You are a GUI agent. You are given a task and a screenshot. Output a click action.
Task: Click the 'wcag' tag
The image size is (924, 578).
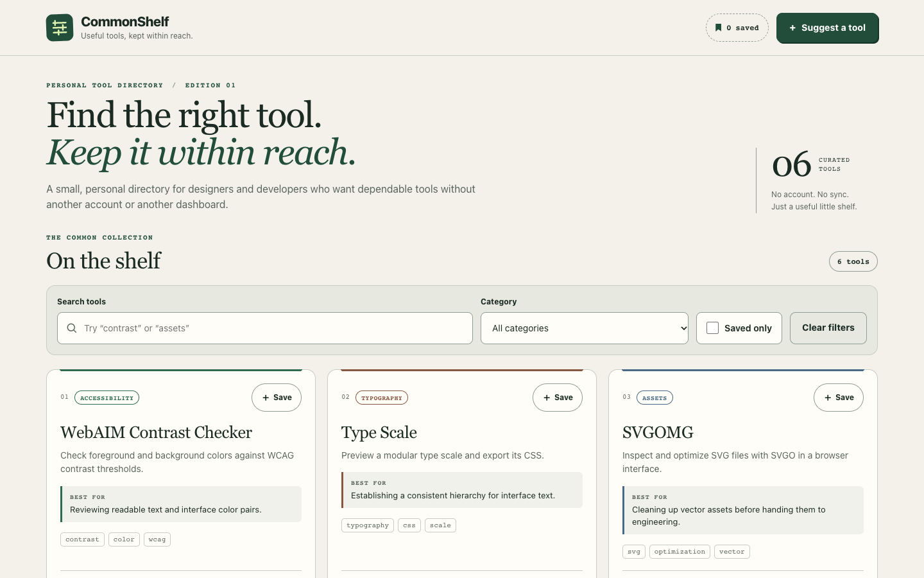157,539
